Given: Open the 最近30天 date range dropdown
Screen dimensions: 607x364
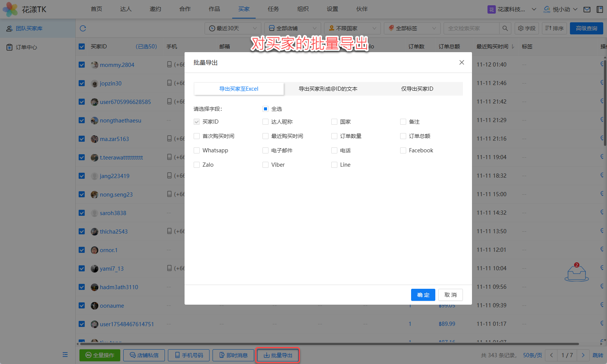Looking at the screenshot, I should (x=233, y=28).
